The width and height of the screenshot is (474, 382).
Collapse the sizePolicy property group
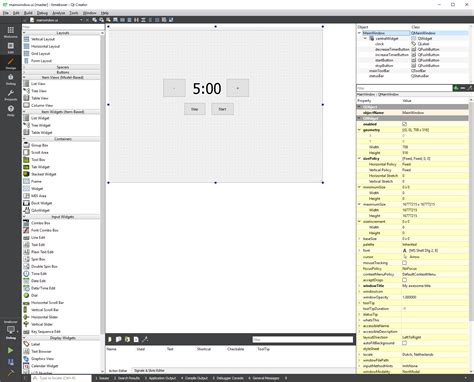pyautogui.click(x=359, y=159)
